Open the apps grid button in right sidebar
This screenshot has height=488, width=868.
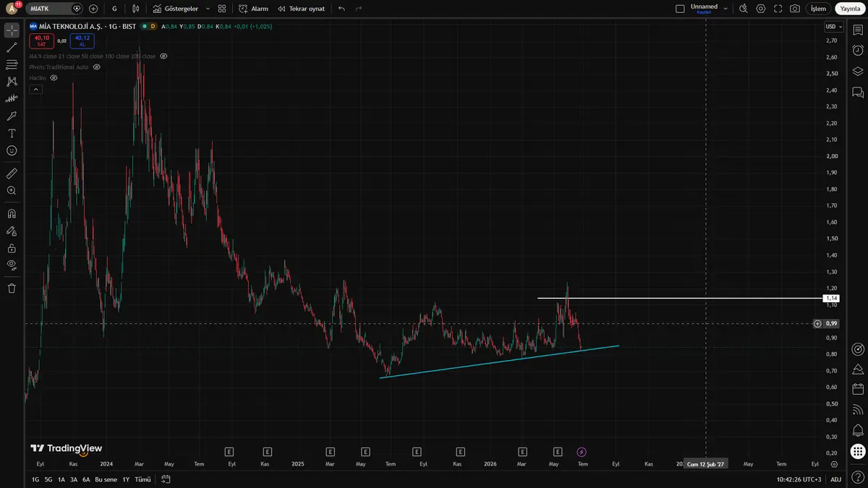coord(858,451)
